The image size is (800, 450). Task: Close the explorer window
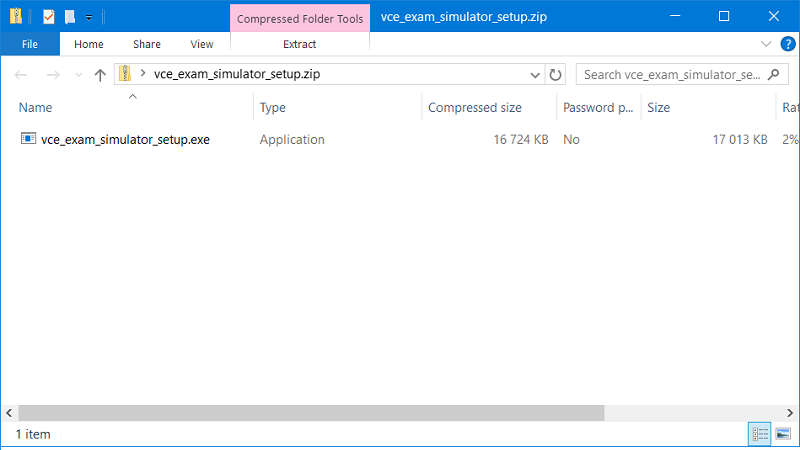[x=773, y=16]
